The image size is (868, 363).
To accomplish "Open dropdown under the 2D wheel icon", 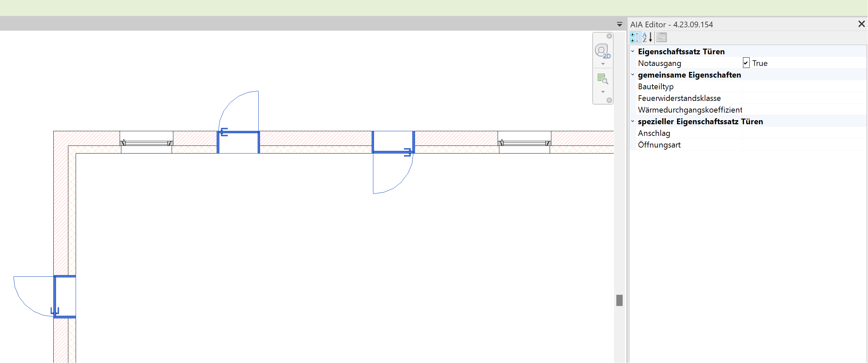I will tap(603, 64).
